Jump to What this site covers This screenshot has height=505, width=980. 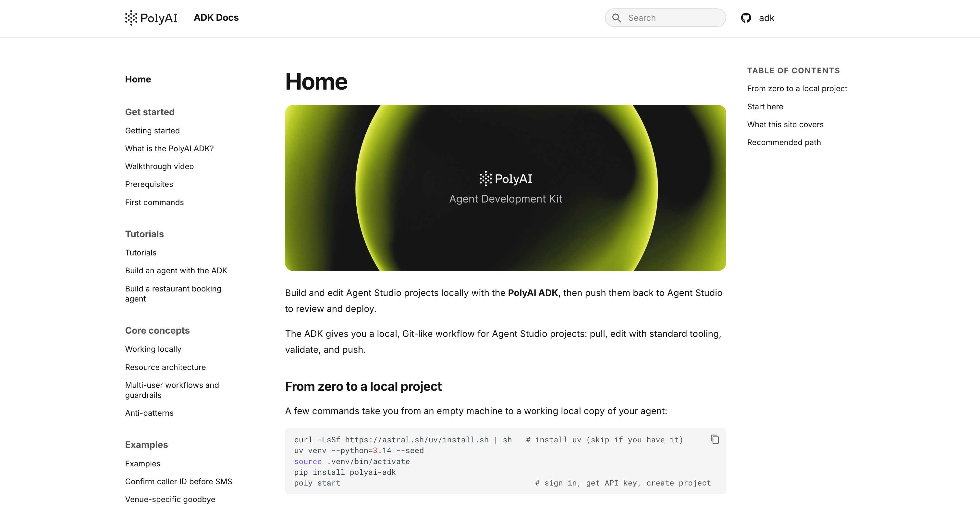point(785,124)
